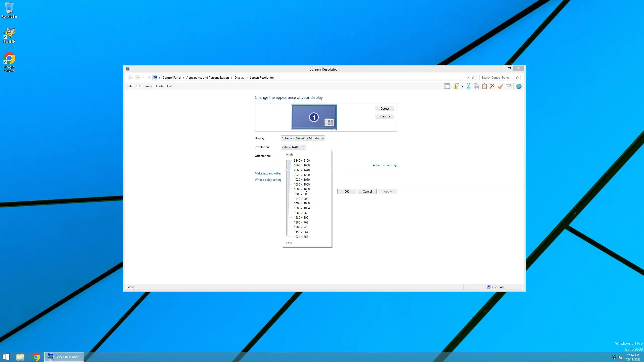Click the Detect button
Viewport: 644px width, 362px height.
(x=385, y=109)
